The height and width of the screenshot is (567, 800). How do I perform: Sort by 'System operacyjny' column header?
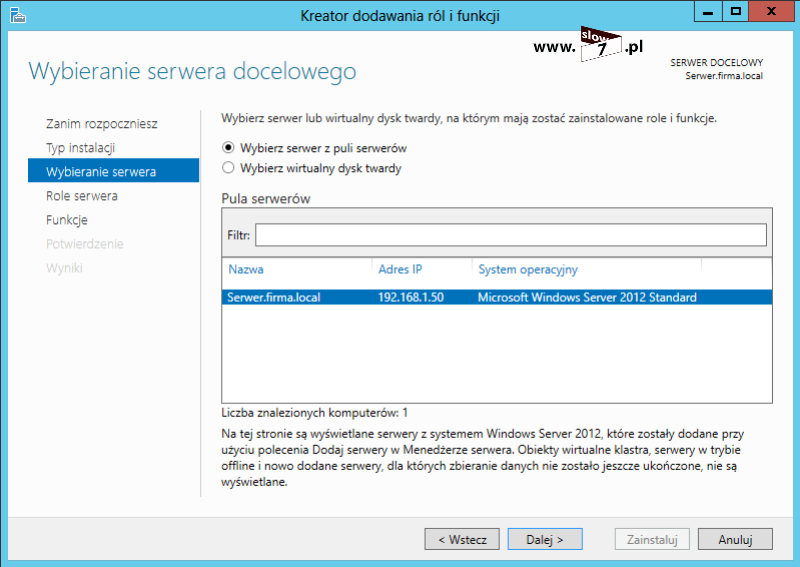point(528,269)
